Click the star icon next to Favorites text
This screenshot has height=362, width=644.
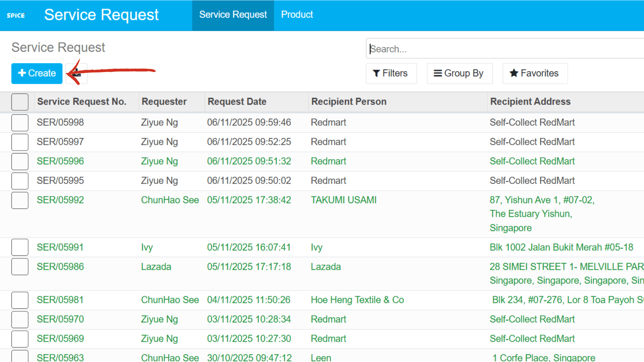click(x=513, y=73)
